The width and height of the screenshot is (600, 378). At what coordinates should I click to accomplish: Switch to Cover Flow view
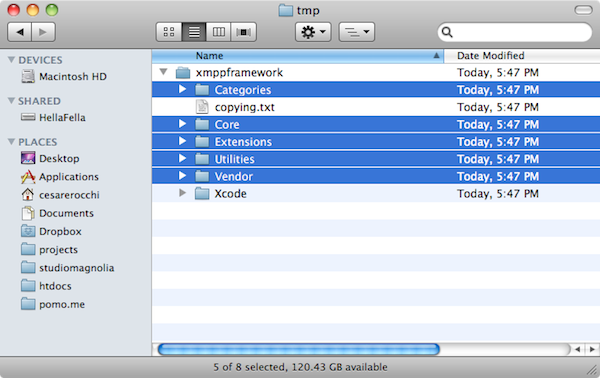coord(243,32)
